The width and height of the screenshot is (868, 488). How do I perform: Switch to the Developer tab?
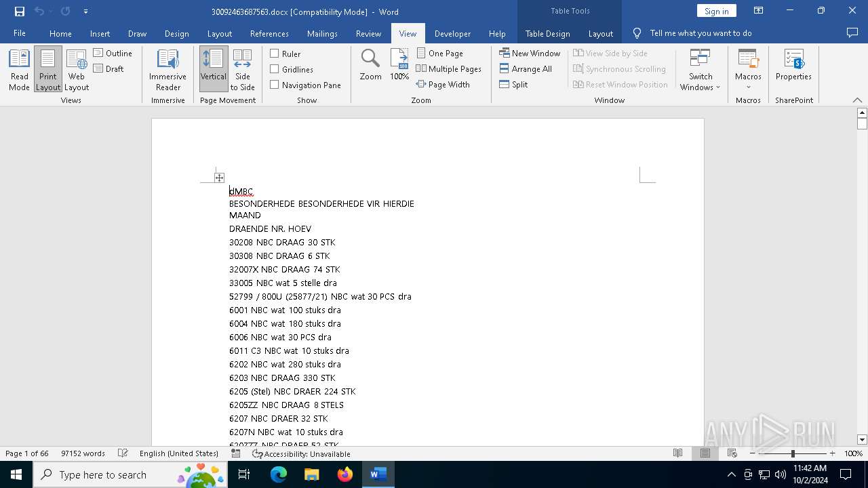[452, 33]
